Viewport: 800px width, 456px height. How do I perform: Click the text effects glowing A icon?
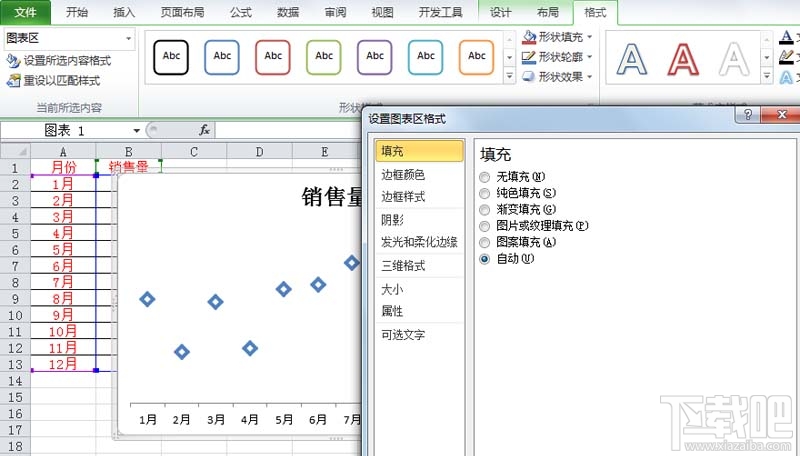787,77
